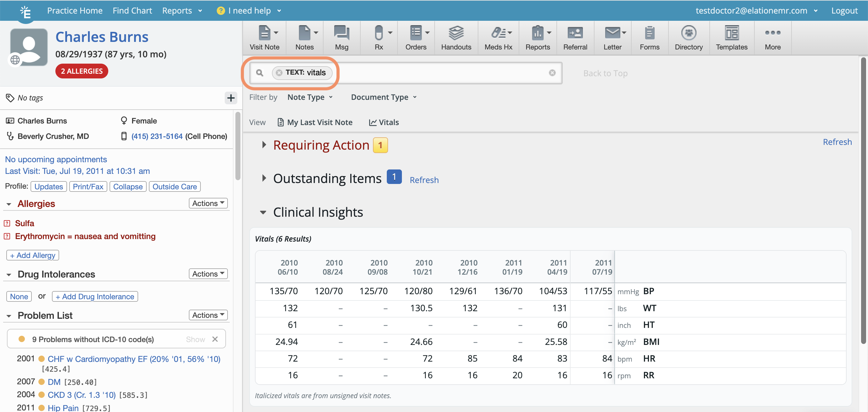Collapse the Allergies section
Image resolution: width=868 pixels, height=412 pixels.
pyautogui.click(x=9, y=204)
